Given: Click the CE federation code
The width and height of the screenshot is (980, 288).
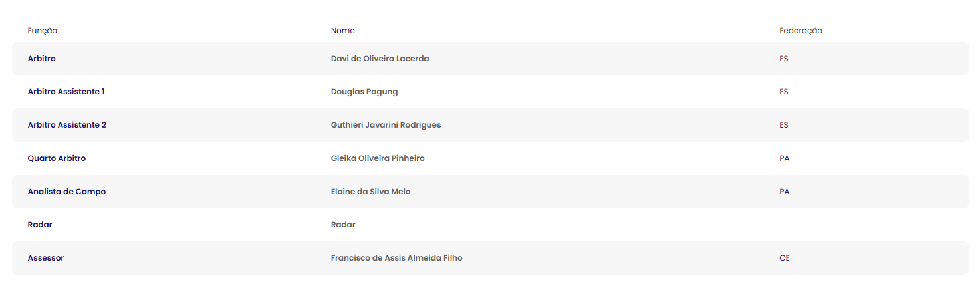Looking at the screenshot, I should (785, 258).
